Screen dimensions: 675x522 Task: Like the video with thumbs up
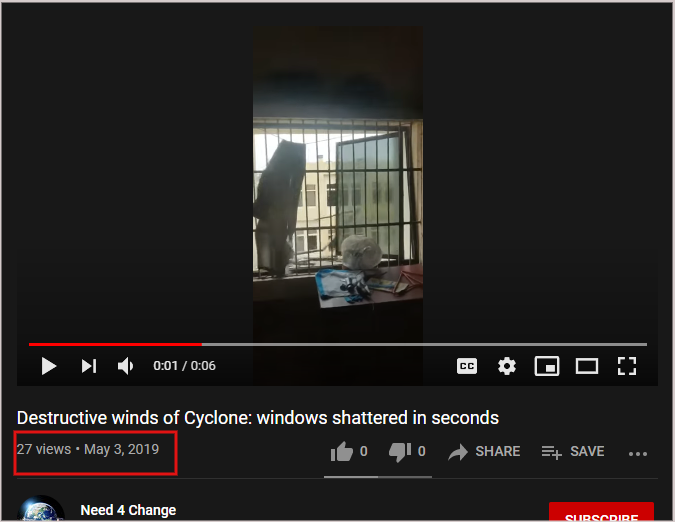[x=342, y=451]
